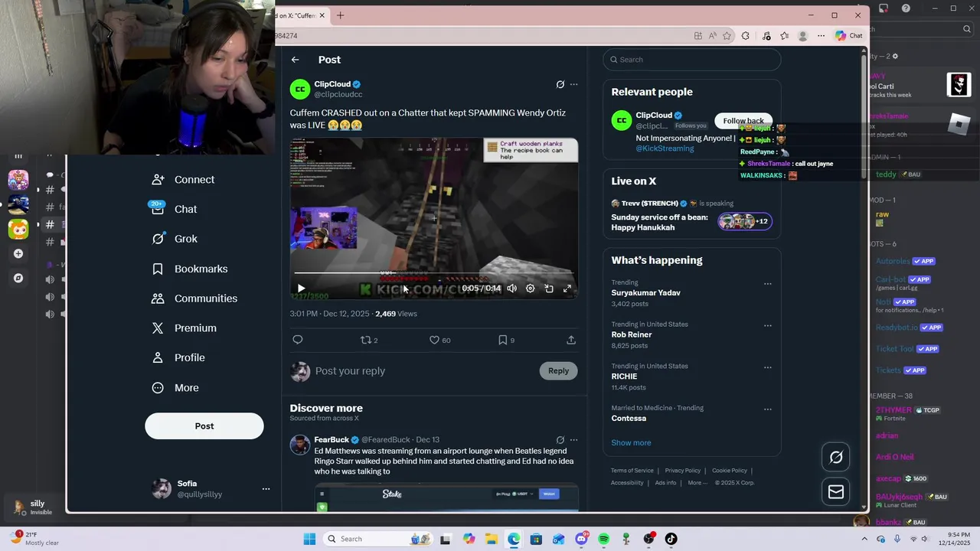The height and width of the screenshot is (551, 980).
Task: Open Terms of Service link
Action: (x=632, y=471)
